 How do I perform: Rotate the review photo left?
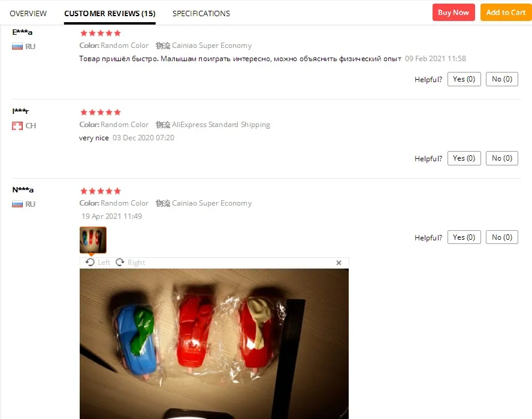[98, 263]
